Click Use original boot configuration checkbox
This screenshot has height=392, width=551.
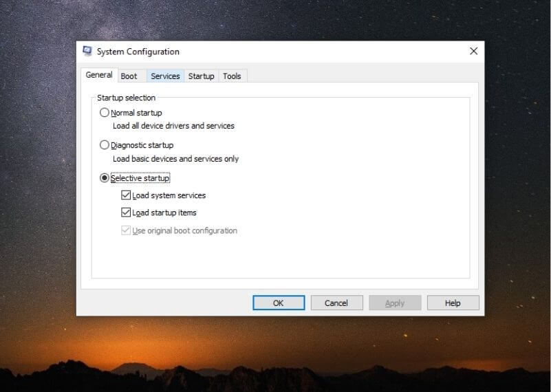click(126, 230)
